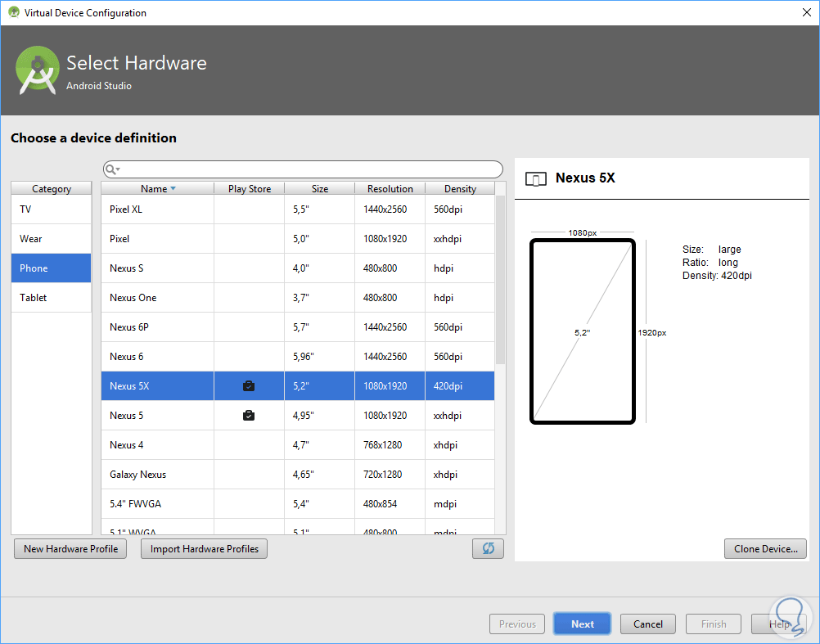Click the Clone Device button
Screen dimensions: 820x644
(765, 549)
